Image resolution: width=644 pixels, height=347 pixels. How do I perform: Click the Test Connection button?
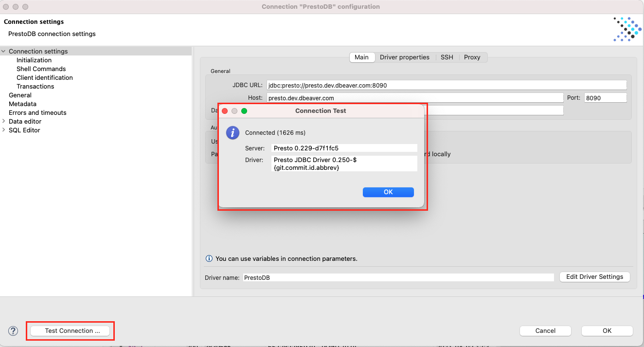click(x=70, y=330)
